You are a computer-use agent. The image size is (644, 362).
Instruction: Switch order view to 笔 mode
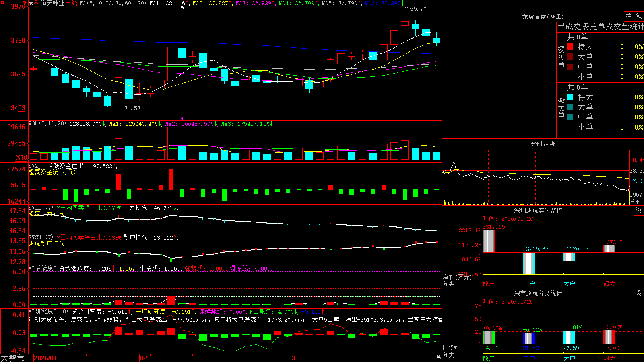tap(639, 16)
